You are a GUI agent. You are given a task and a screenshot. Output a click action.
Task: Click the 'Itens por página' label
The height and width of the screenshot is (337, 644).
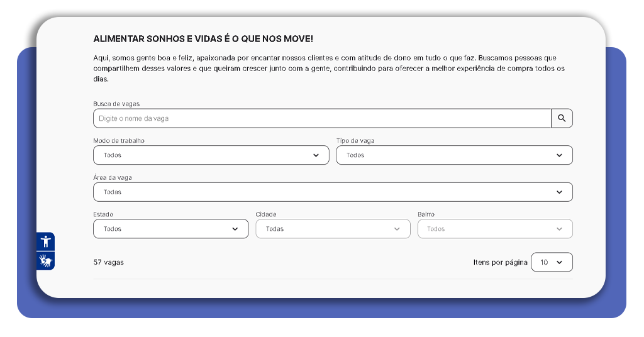coord(500,262)
